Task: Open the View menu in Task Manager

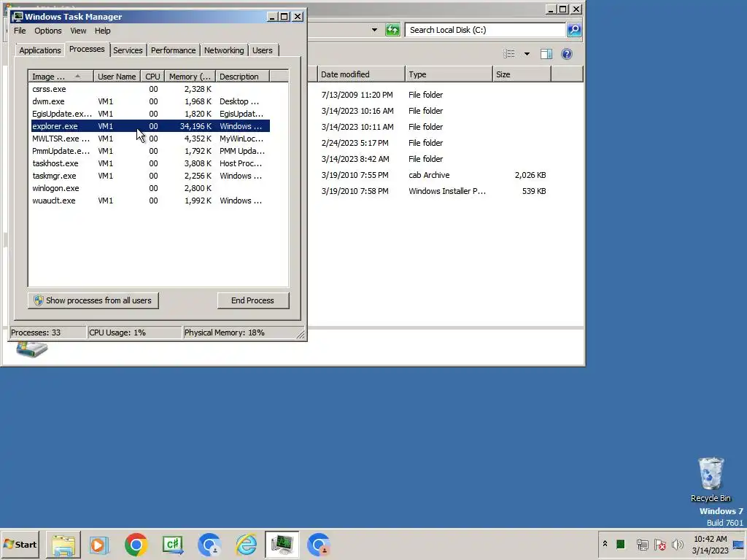Action: pyautogui.click(x=78, y=31)
